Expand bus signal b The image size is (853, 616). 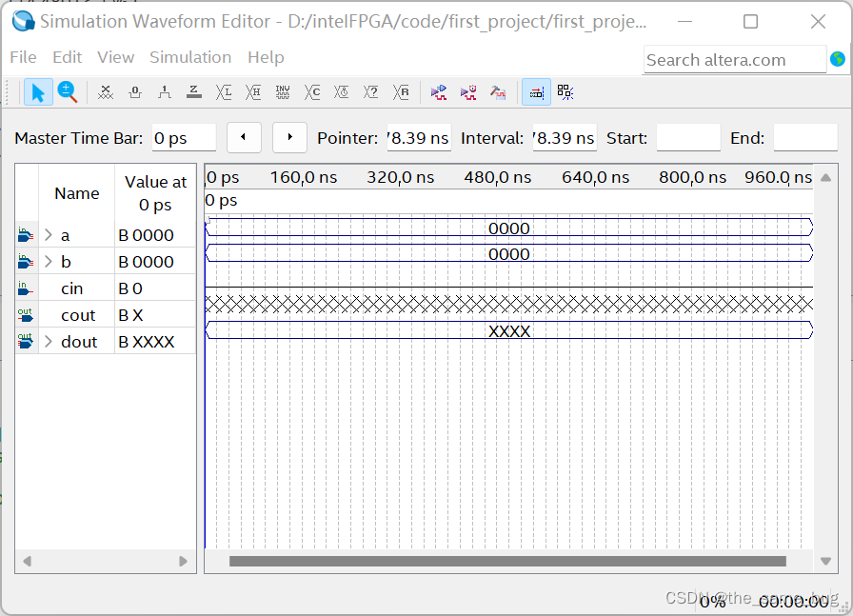49,261
